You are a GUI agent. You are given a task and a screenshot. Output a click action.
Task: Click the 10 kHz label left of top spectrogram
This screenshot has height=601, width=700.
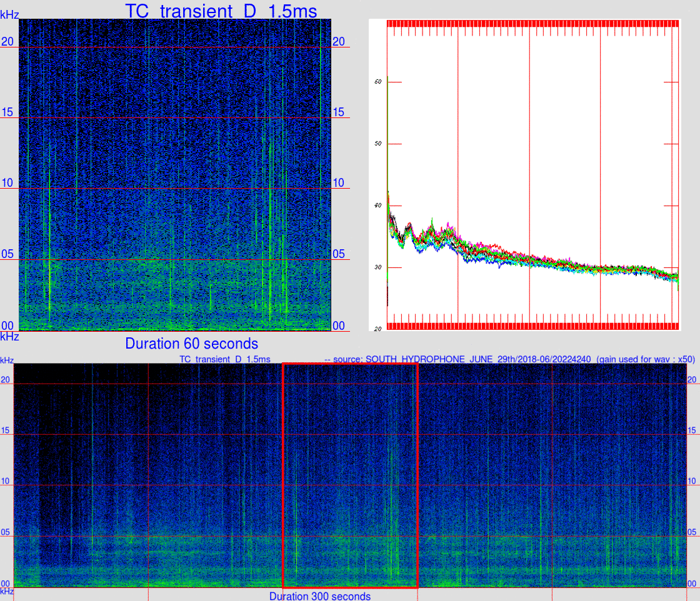click(x=7, y=183)
